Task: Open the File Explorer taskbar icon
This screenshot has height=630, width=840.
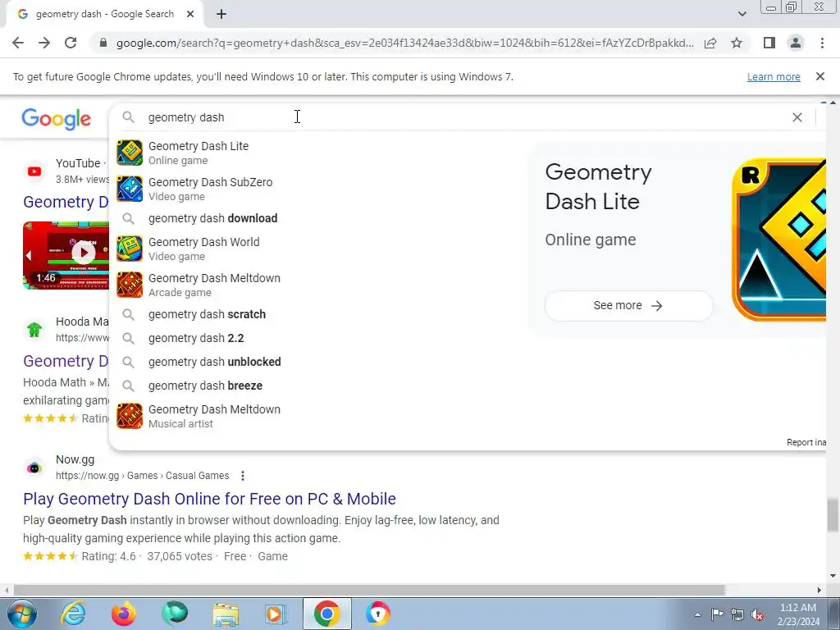Action: (x=226, y=614)
